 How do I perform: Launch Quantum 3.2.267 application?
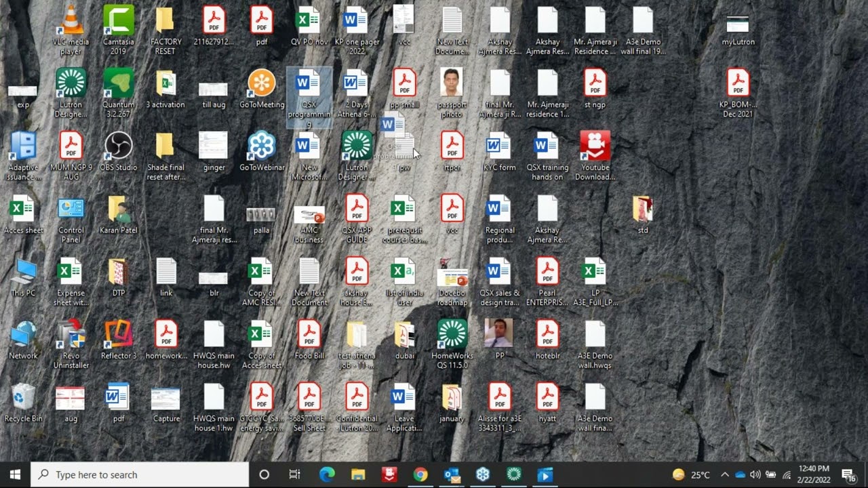[119, 93]
